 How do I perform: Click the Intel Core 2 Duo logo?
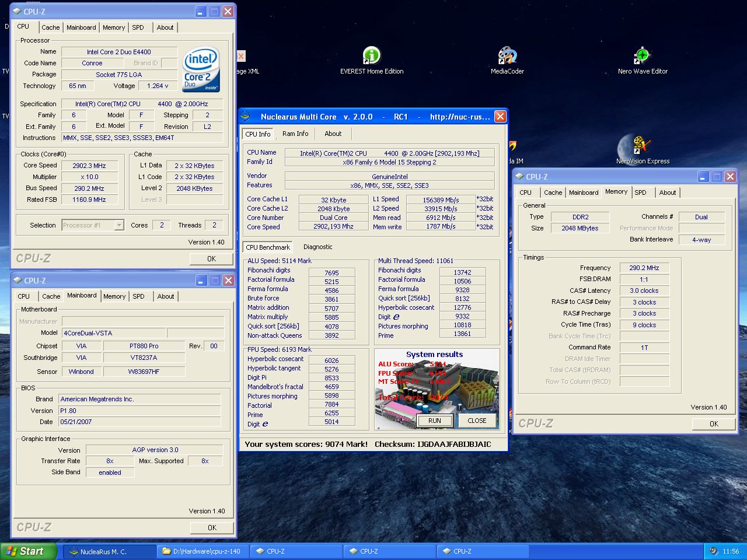pyautogui.click(x=201, y=69)
